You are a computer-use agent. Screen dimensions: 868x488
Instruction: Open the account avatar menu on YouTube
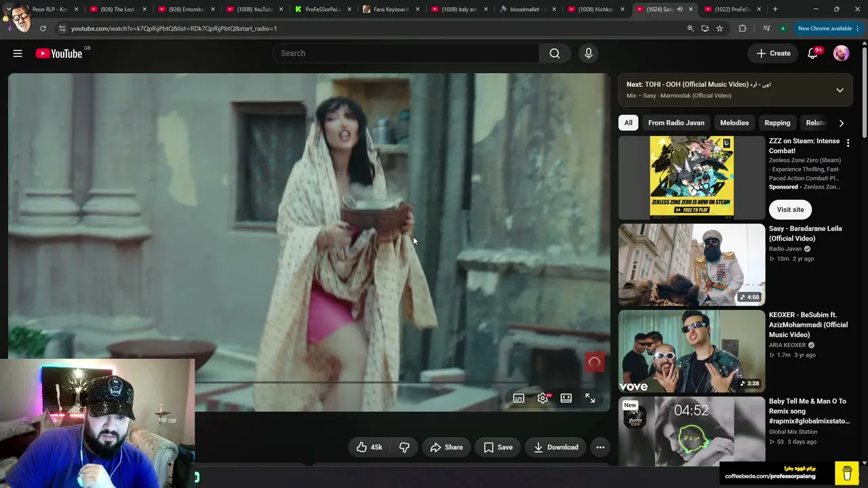pos(841,54)
